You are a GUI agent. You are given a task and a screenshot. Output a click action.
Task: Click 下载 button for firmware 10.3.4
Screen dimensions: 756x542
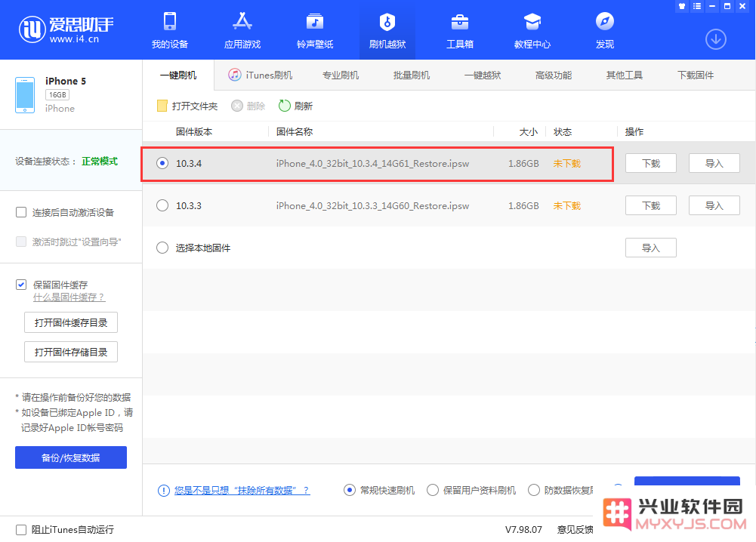(x=651, y=163)
